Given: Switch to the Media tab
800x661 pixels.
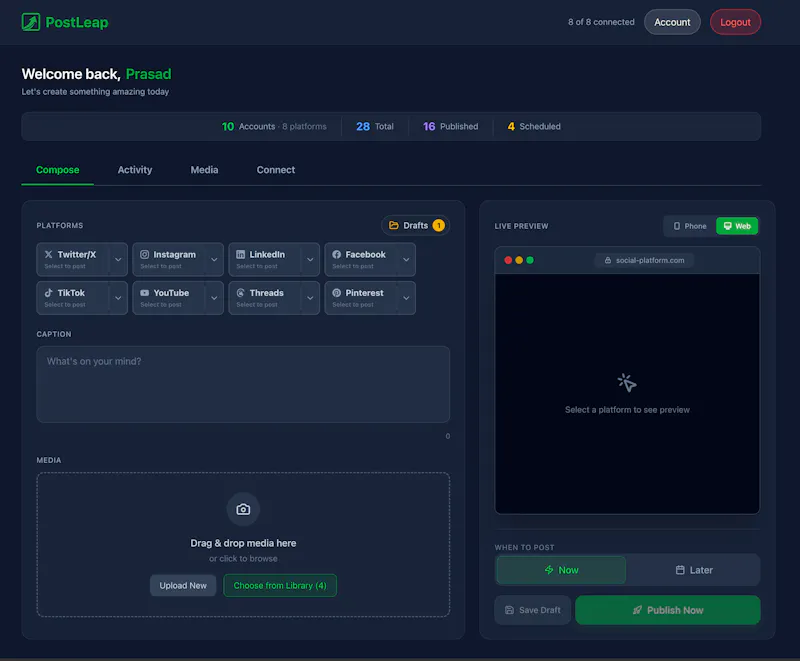Looking at the screenshot, I should 204,170.
